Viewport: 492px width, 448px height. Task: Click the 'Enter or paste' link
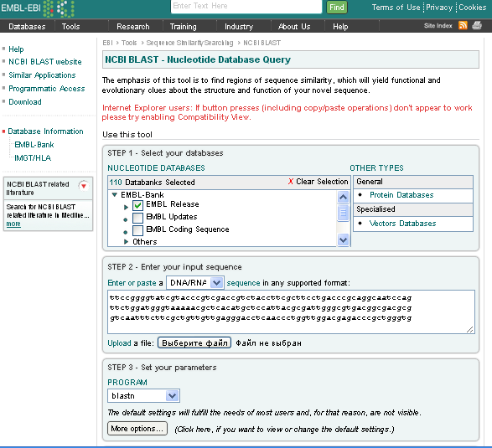pyautogui.click(x=132, y=283)
